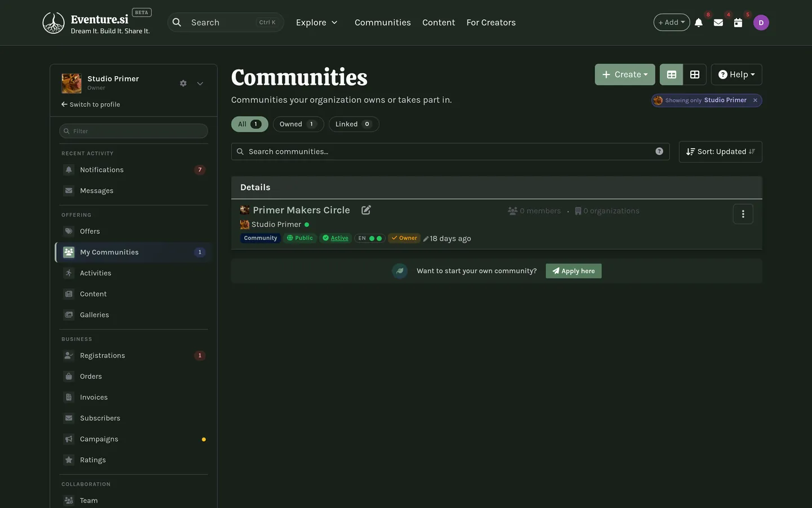Select the All filter tab
The width and height of the screenshot is (812, 508).
(x=250, y=124)
